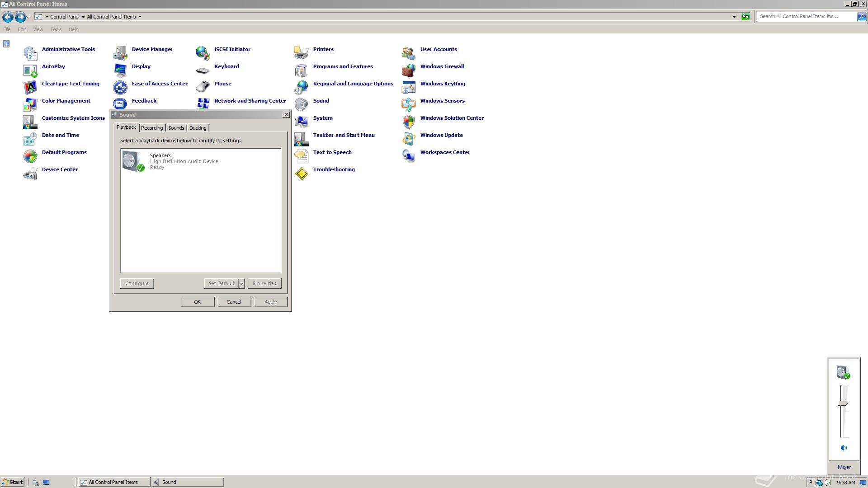This screenshot has height=488, width=868.
Task: Open Windows Sensors icon
Action: 409,105
